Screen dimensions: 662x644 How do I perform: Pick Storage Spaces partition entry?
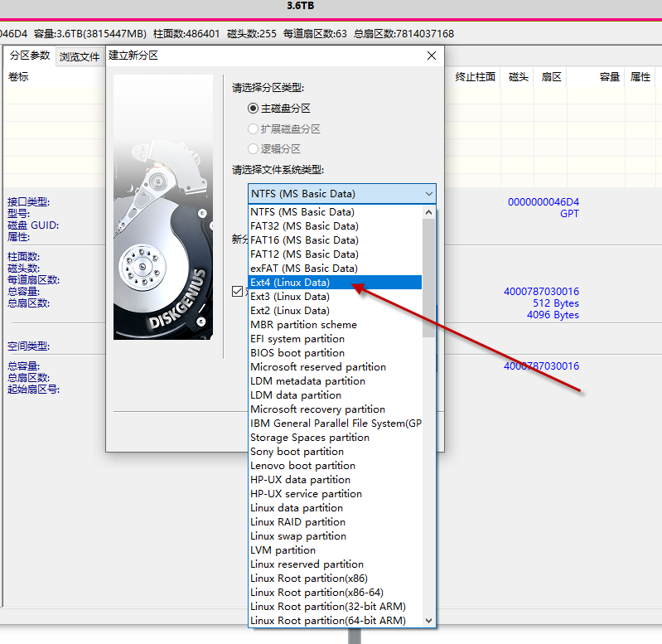click(x=336, y=437)
